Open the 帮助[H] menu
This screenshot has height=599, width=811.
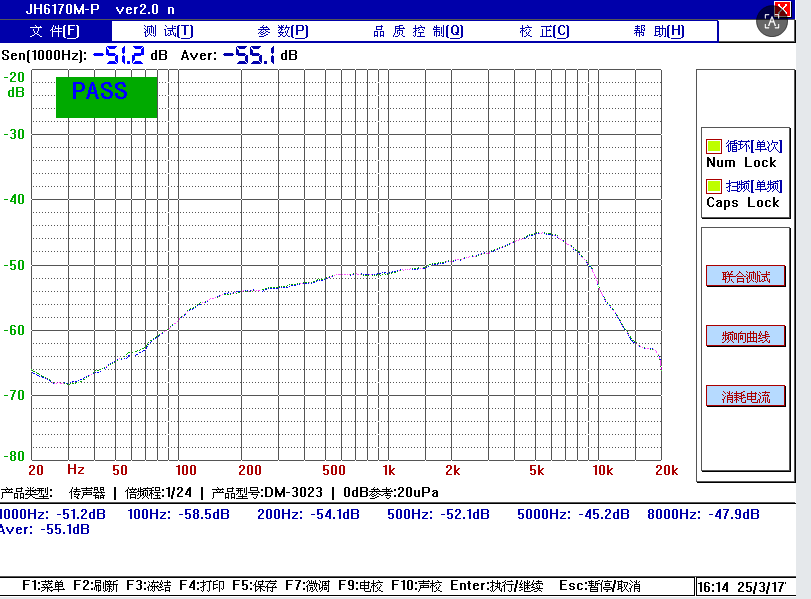tap(659, 31)
